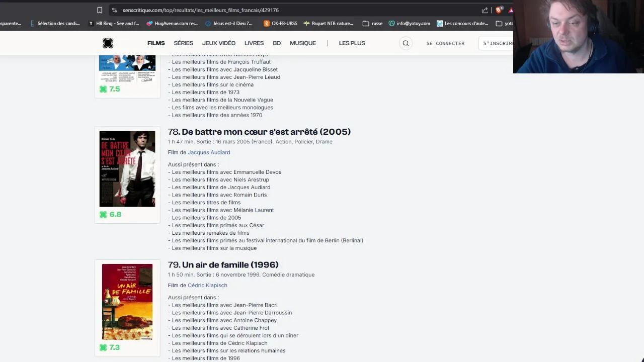
Task: Open 'Jésus est-il Dieu ?' bookmark
Action: click(229, 23)
